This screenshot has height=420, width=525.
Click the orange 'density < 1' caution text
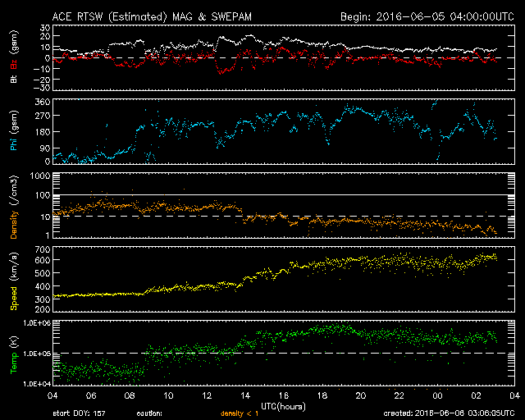click(240, 414)
